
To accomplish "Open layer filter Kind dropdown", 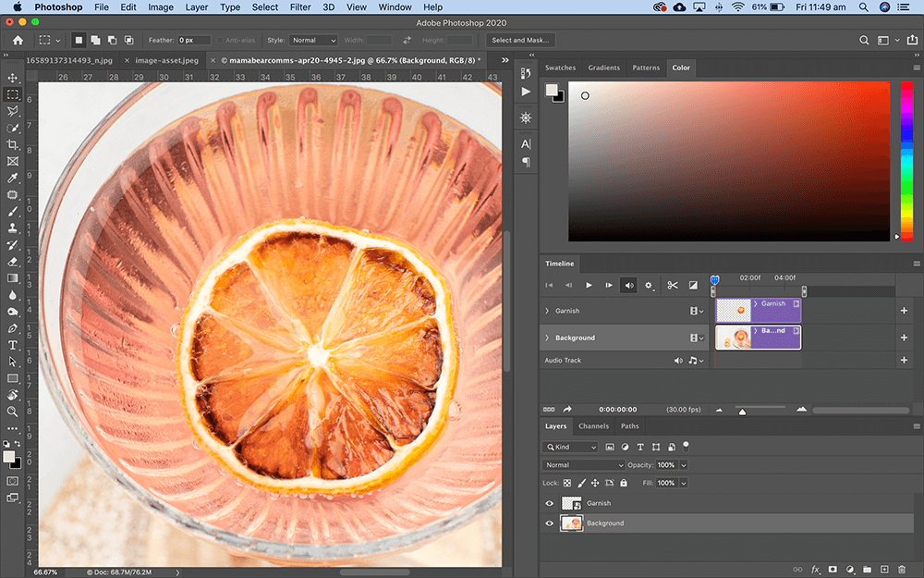I will [x=571, y=447].
